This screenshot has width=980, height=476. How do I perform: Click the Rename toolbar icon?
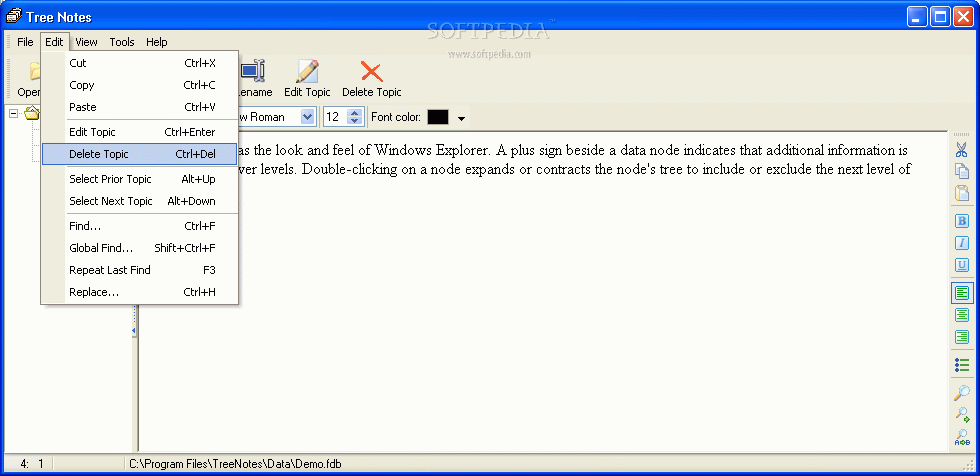tap(253, 71)
